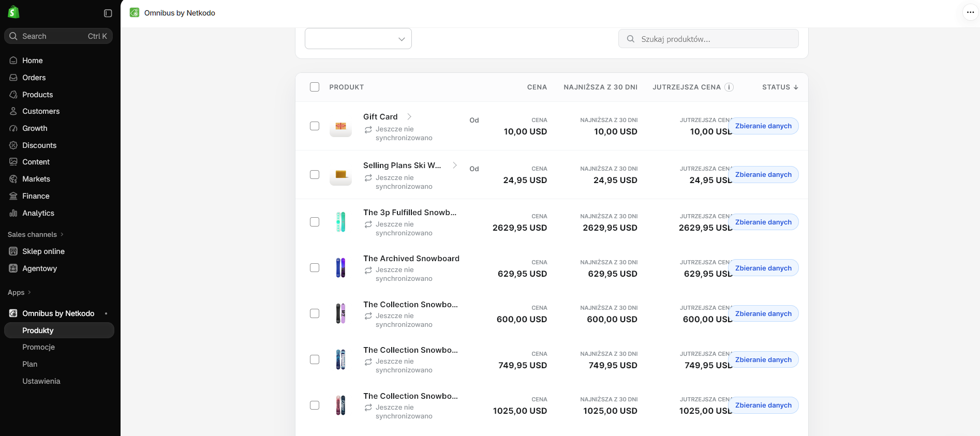
Task: Click the Markets globe icon
Action: (13, 179)
